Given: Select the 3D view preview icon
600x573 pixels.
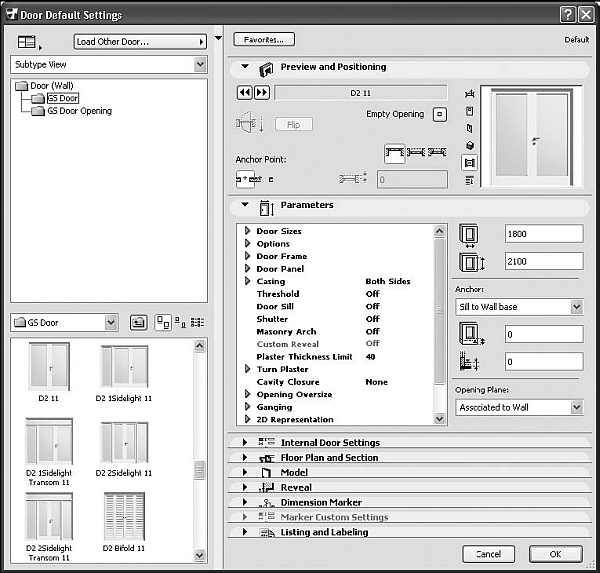Looking at the screenshot, I should point(470,145).
